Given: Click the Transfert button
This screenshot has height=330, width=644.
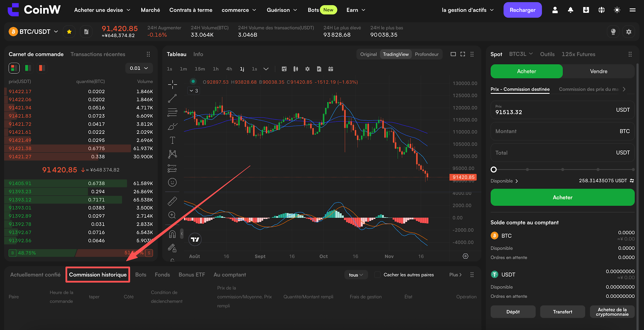Looking at the screenshot, I should point(563,312).
